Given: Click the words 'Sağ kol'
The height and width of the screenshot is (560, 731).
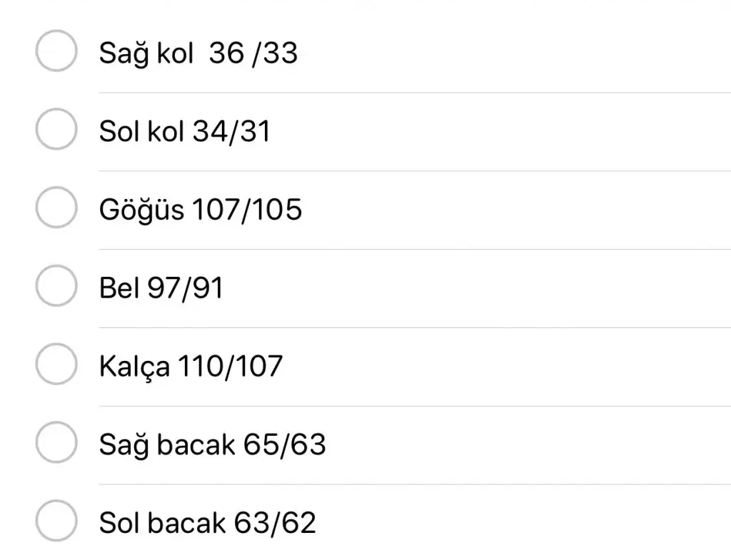Looking at the screenshot, I should 146,54.
